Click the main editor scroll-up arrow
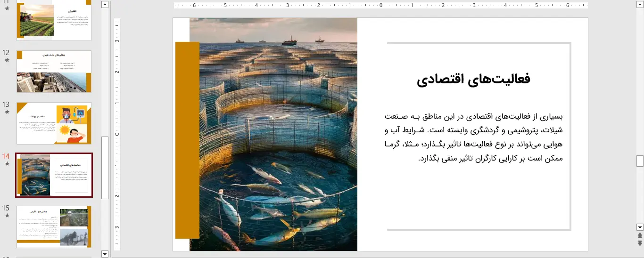This screenshot has height=258, width=644. pos(640,5)
